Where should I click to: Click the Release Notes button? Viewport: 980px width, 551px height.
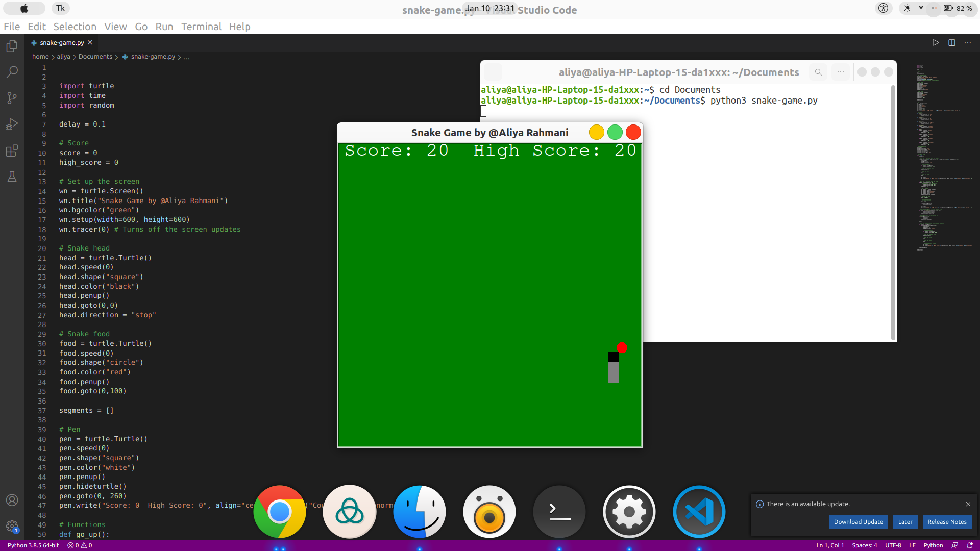pos(947,522)
